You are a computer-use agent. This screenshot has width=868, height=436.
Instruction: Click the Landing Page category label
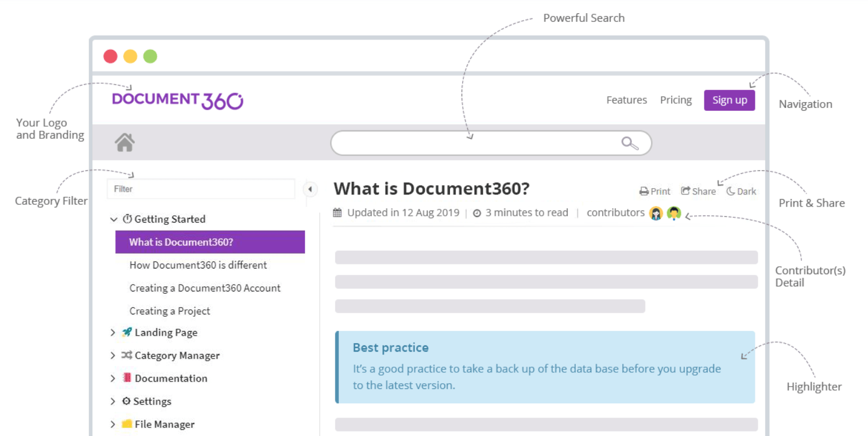(166, 332)
